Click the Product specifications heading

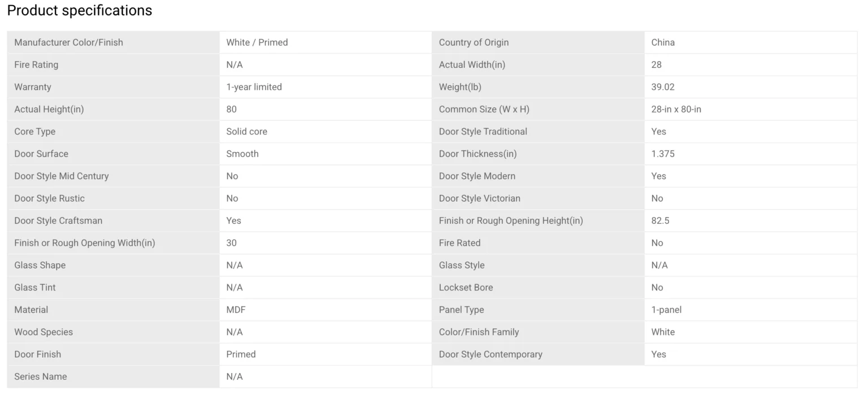point(80,11)
